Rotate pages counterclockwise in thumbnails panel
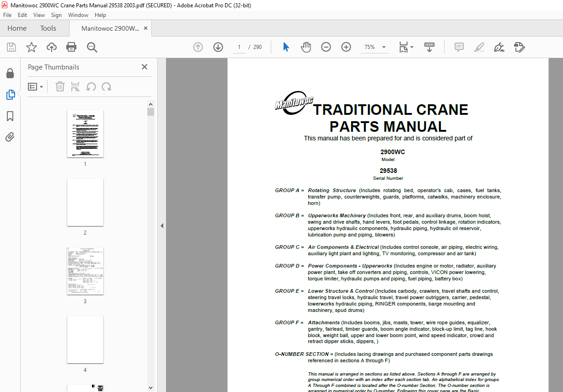 tap(91, 86)
